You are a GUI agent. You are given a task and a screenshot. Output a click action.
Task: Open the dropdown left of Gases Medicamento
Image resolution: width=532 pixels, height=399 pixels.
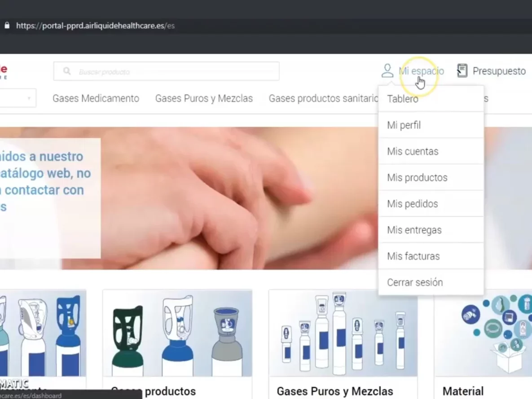[x=17, y=98]
